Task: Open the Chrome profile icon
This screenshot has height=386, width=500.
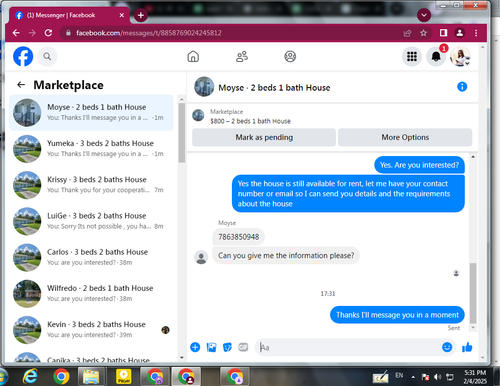Action: (x=460, y=33)
